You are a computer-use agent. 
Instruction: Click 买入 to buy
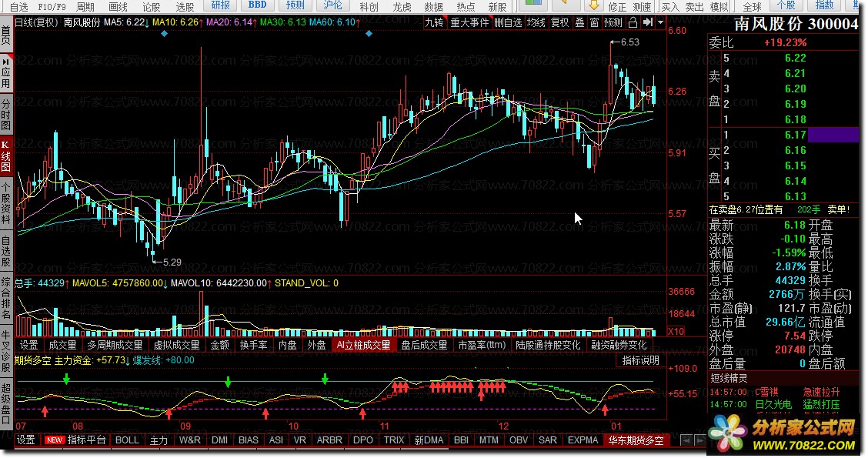coord(669,7)
